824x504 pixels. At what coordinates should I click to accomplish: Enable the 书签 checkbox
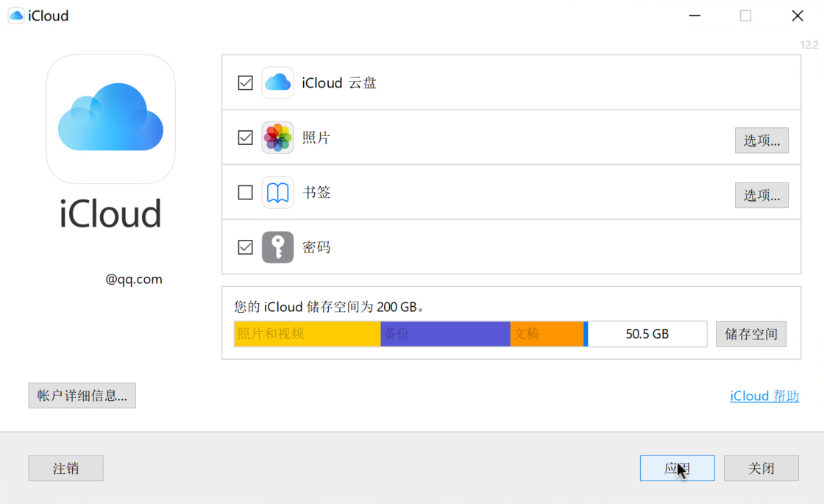(245, 192)
